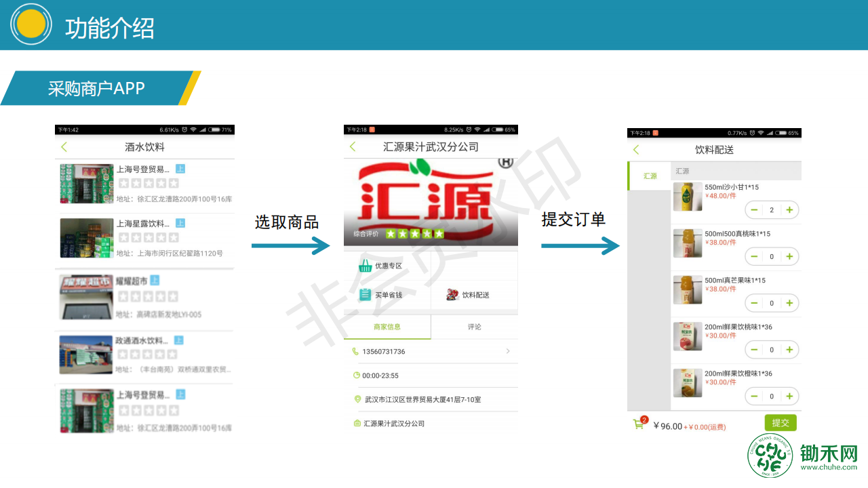Tap the phone icon beside 13560731736
This screenshot has height=488, width=868.
(x=355, y=351)
